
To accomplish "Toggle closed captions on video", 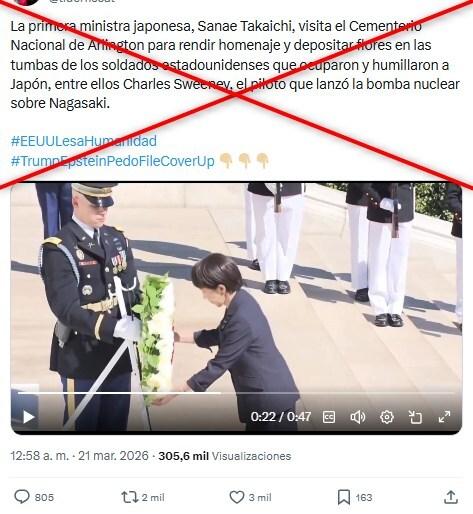I will pos(329,417).
